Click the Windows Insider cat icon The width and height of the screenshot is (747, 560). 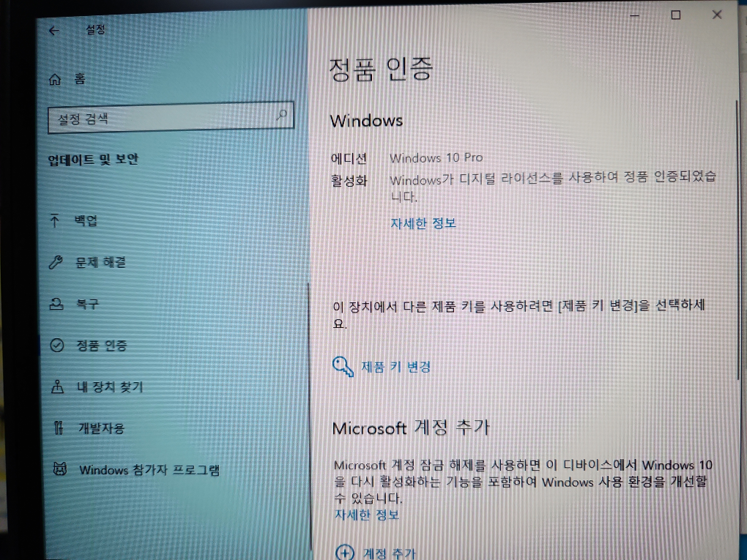pos(60,469)
